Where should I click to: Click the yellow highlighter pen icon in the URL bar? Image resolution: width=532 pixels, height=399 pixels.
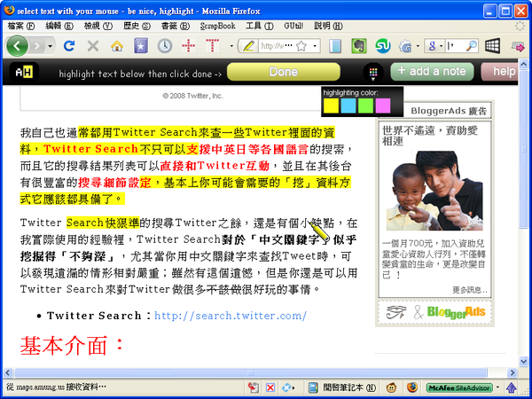248,46
